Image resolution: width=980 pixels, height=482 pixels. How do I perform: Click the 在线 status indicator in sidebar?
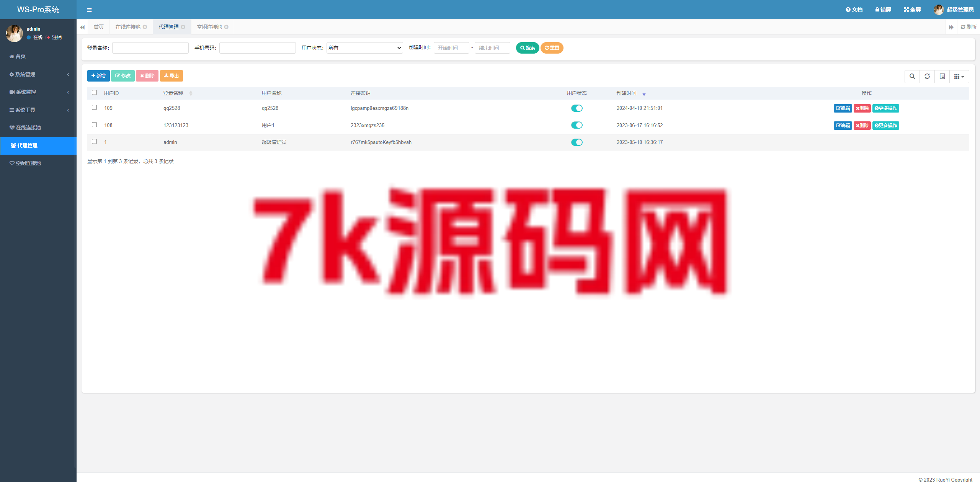pos(35,38)
